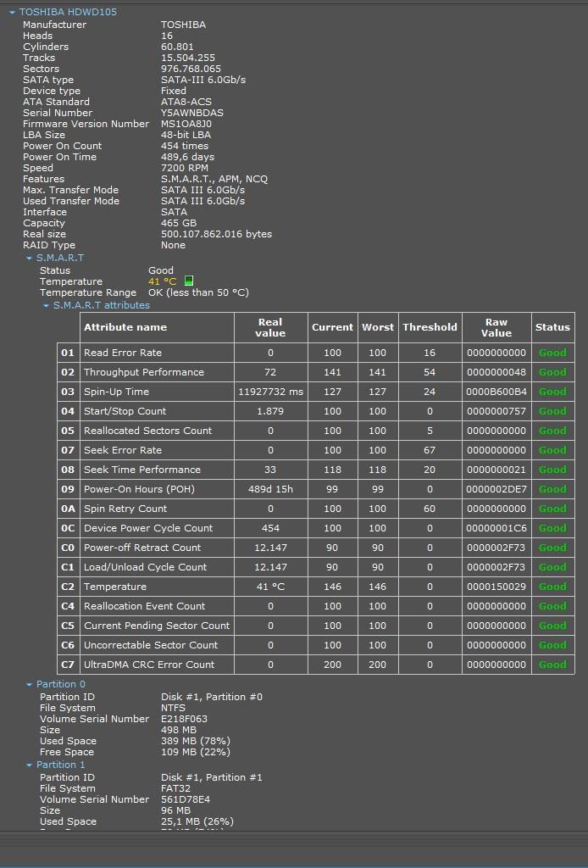Select the Start/Stop Count attribute
The width and height of the screenshot is (588, 868).
pyautogui.click(x=125, y=411)
